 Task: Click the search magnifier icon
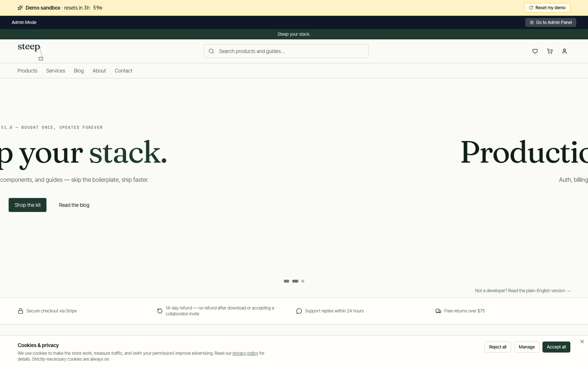point(211,51)
